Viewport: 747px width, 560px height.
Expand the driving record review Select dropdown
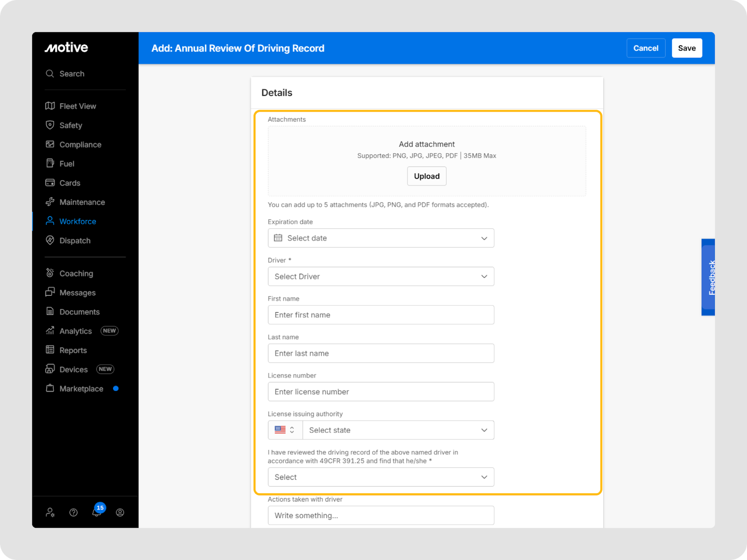381,477
